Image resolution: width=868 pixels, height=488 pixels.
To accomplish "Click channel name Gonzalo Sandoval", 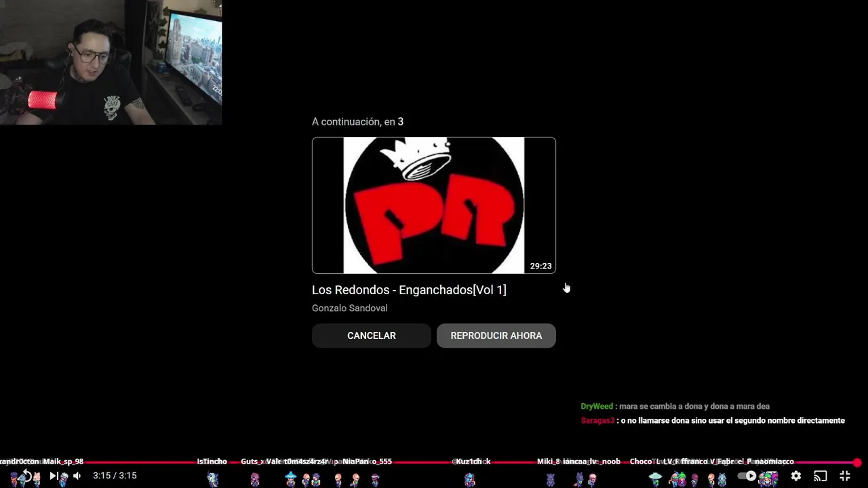I will pyautogui.click(x=350, y=308).
